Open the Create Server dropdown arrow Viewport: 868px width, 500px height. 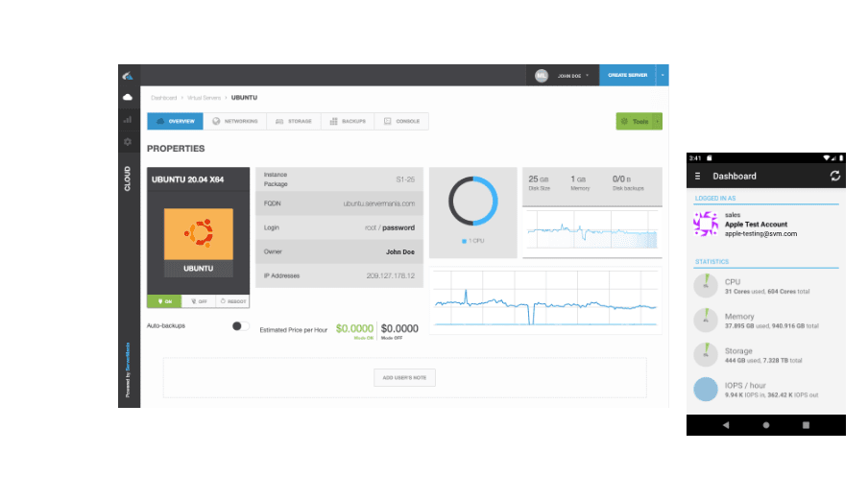click(x=663, y=75)
